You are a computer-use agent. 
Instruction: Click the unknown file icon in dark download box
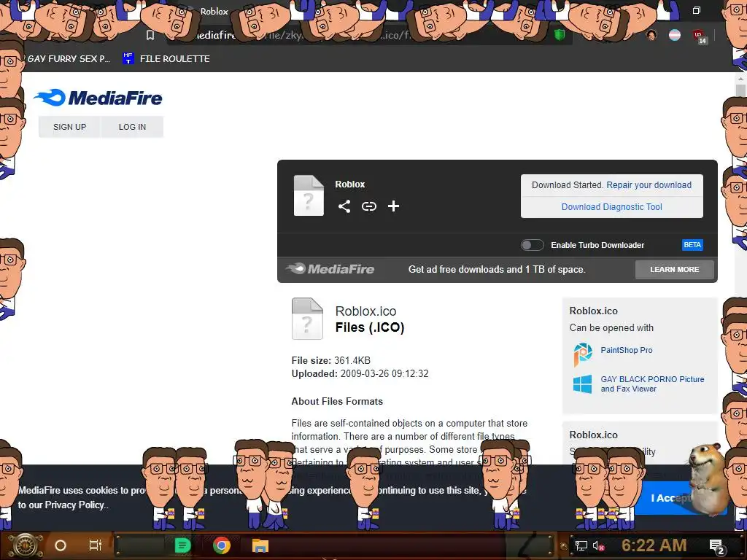tap(309, 195)
